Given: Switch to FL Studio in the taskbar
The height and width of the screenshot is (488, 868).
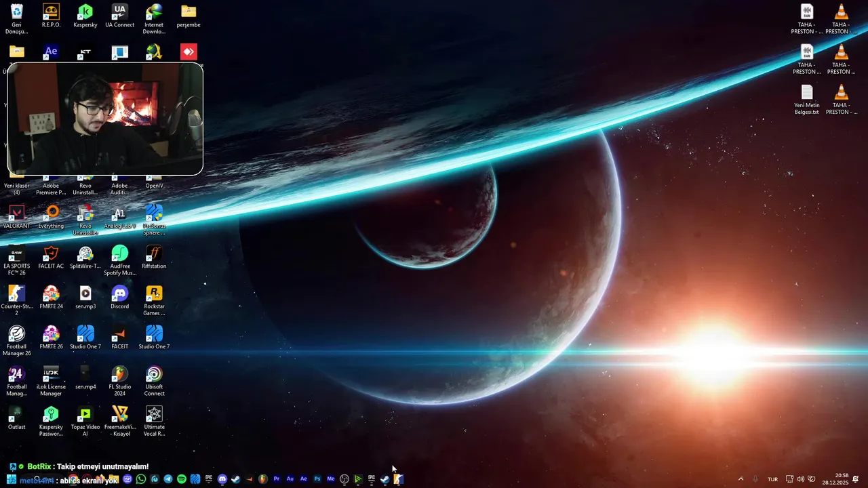Looking at the screenshot, I should click(x=263, y=479).
